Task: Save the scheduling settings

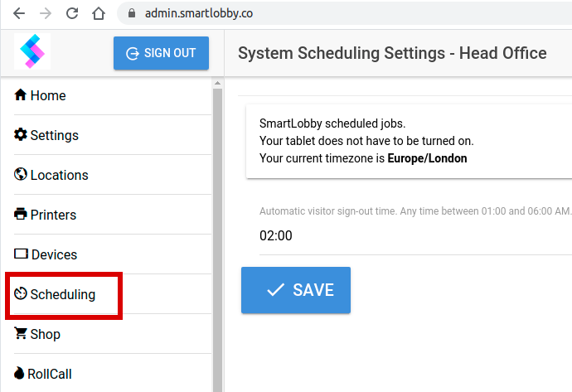Action: (x=296, y=290)
